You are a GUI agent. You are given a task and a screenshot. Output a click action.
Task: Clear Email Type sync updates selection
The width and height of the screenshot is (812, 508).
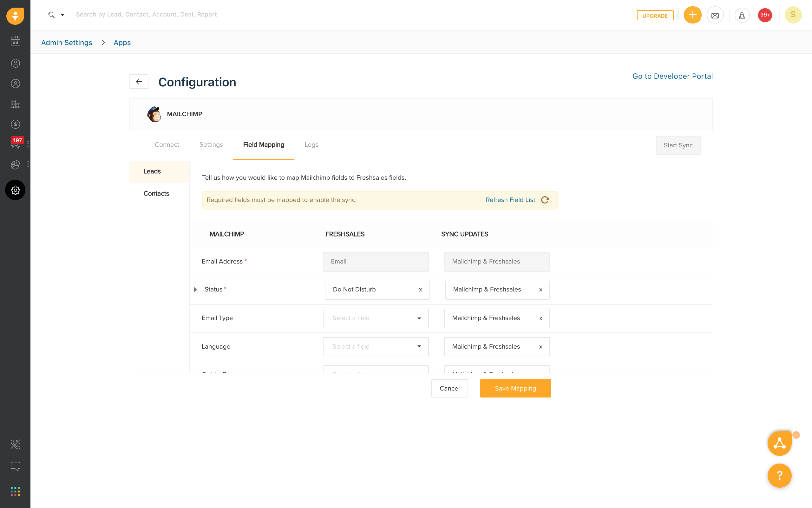tap(540, 318)
